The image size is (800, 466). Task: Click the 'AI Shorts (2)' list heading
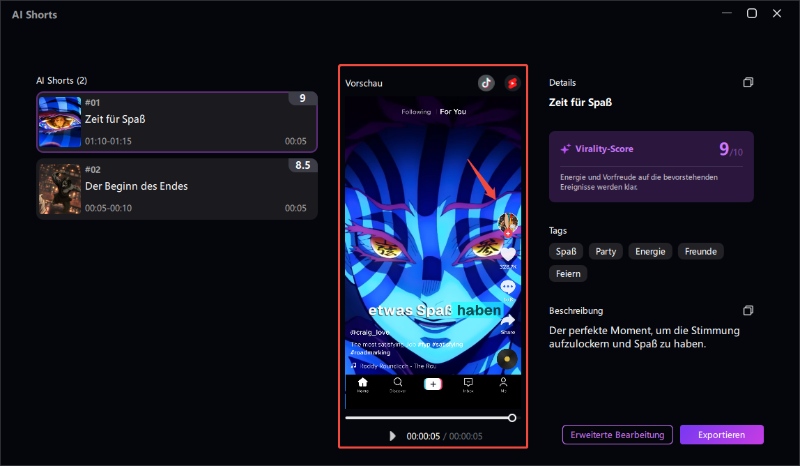tap(61, 81)
